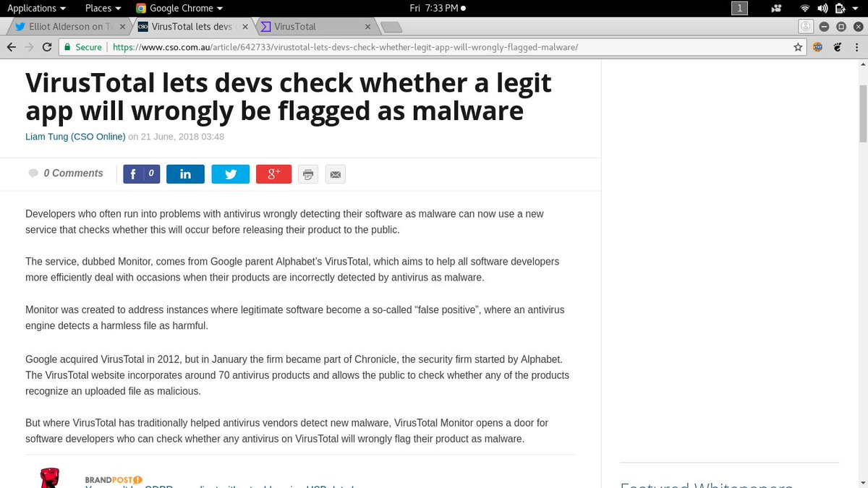
Task: Print the article via printer icon
Action: pyautogui.click(x=308, y=174)
